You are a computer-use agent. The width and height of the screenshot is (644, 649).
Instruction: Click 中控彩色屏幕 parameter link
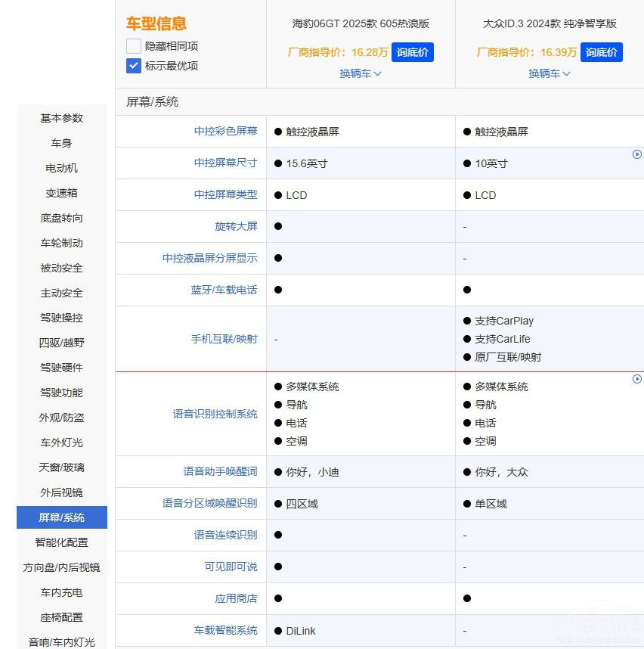point(225,131)
